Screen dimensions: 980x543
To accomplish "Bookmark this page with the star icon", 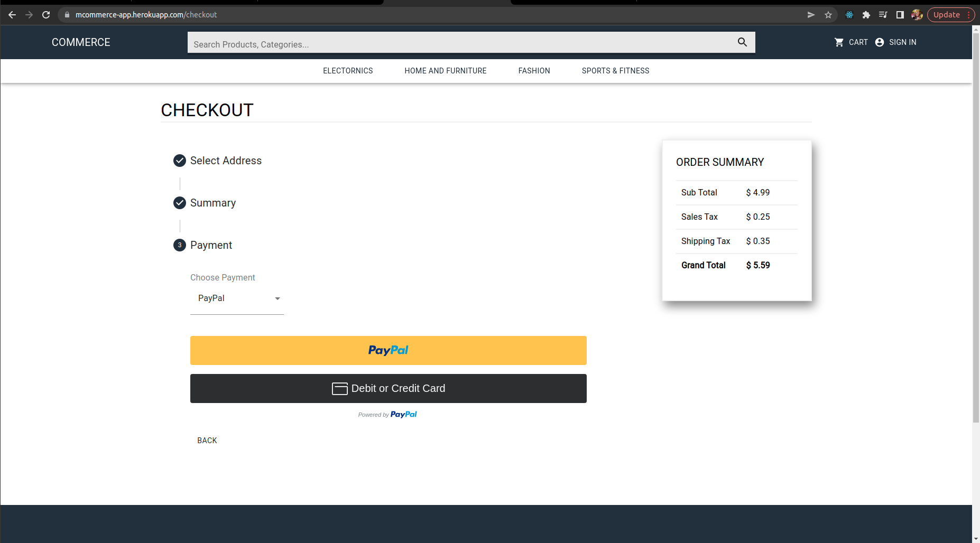I will click(x=828, y=15).
